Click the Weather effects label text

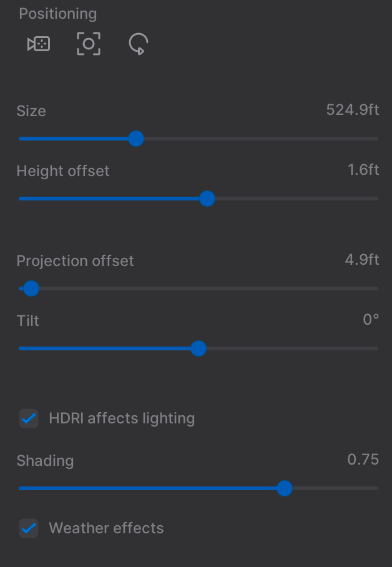pyautogui.click(x=106, y=528)
